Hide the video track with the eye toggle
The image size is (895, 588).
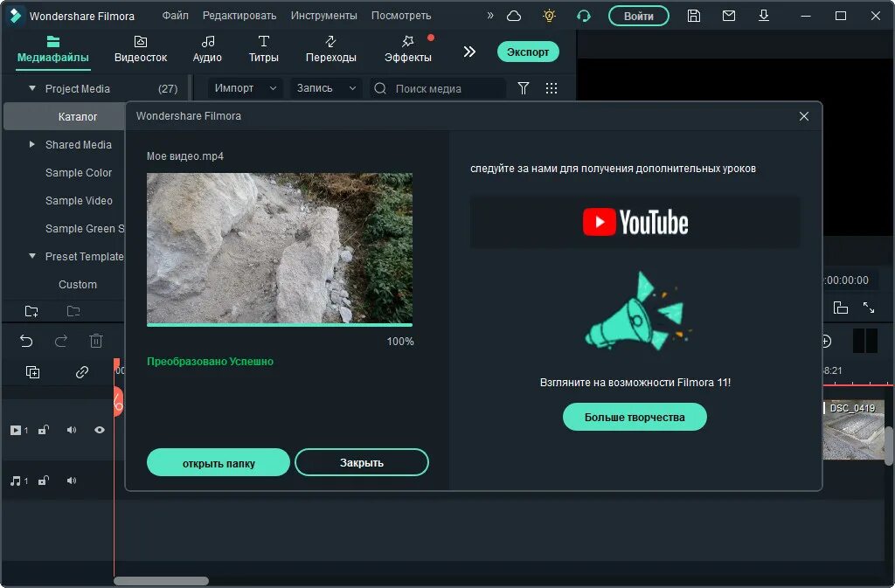99,430
